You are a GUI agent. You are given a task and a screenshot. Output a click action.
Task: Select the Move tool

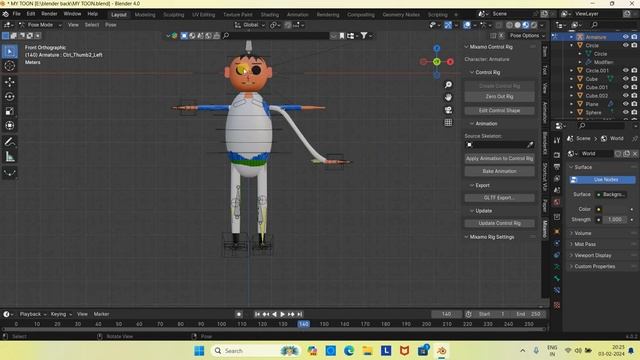pyautogui.click(x=10, y=82)
